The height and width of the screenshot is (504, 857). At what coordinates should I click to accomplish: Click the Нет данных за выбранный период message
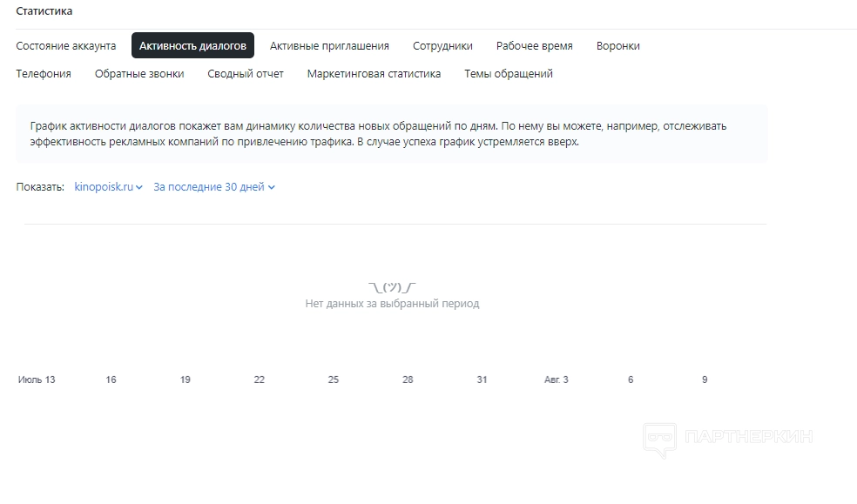392,304
